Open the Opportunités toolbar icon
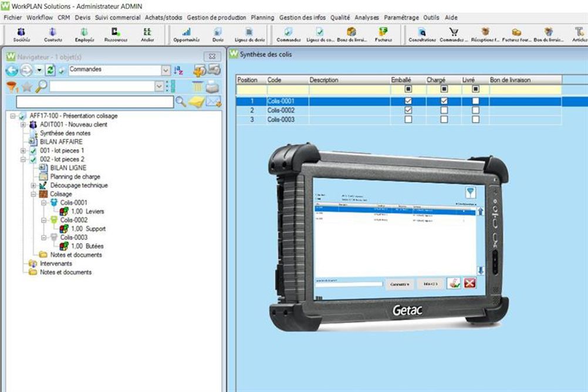The height and width of the screenshot is (392, 588). click(x=187, y=35)
